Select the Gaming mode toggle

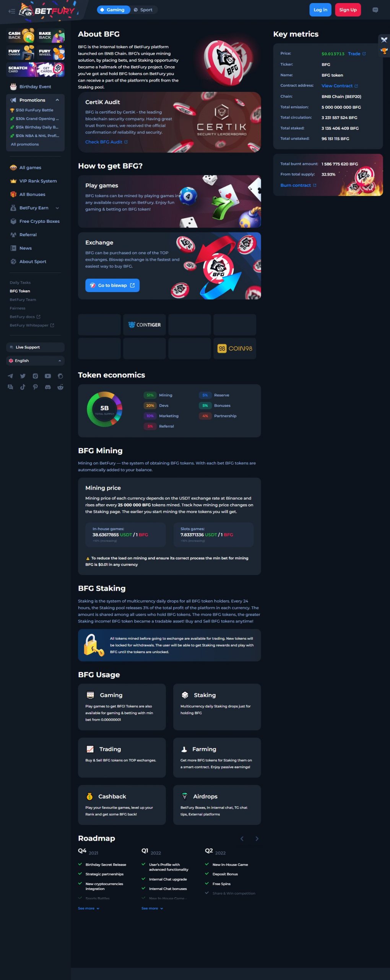[112, 10]
